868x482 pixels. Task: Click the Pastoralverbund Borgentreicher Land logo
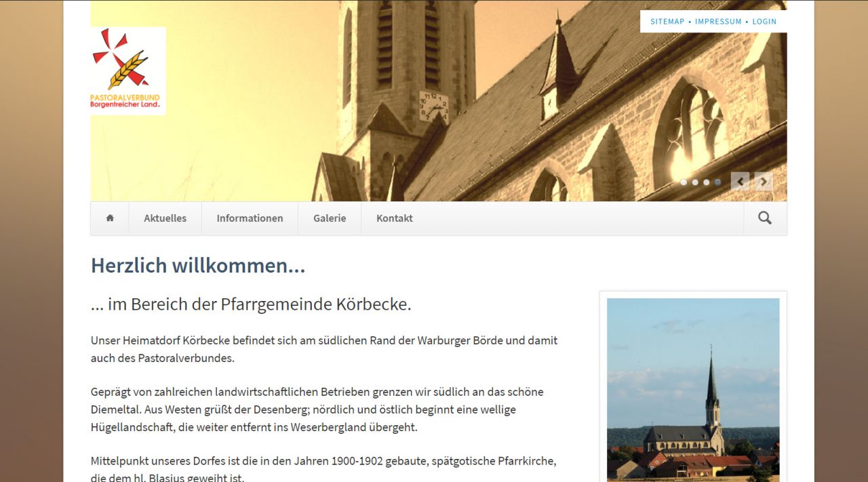coord(128,71)
